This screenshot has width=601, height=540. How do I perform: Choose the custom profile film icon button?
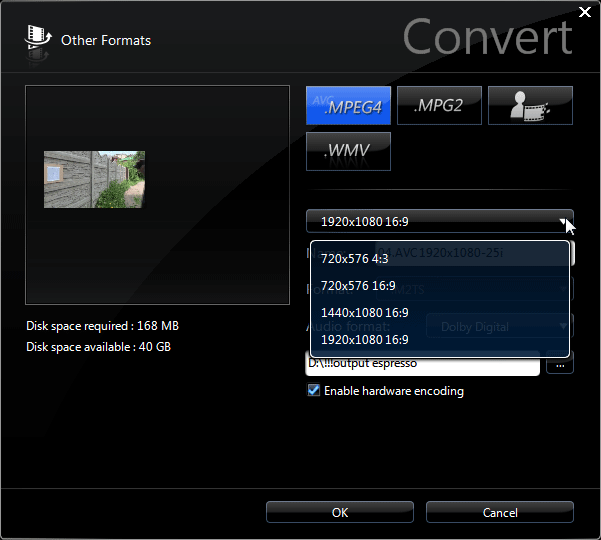point(530,105)
